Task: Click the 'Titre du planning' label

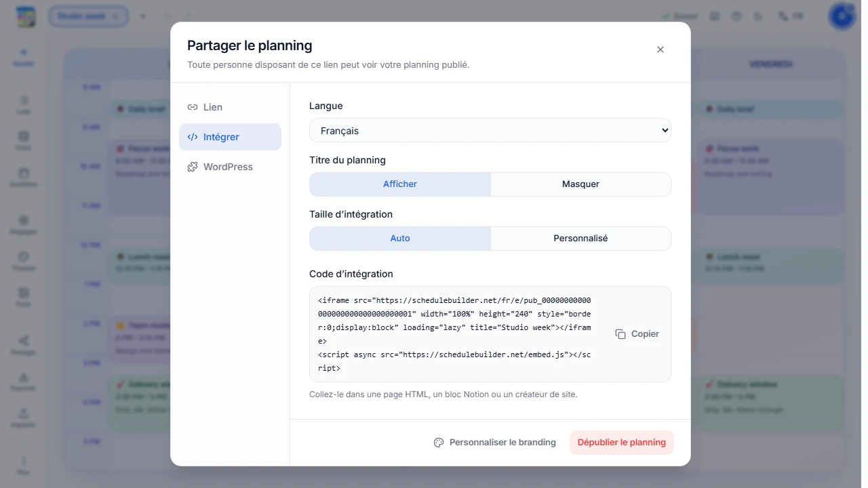Action: [x=347, y=160]
